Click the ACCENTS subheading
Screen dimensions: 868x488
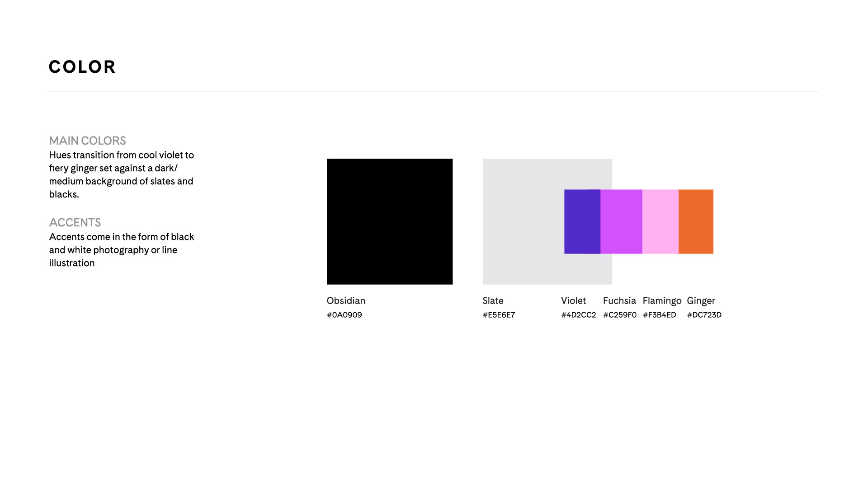coord(75,222)
